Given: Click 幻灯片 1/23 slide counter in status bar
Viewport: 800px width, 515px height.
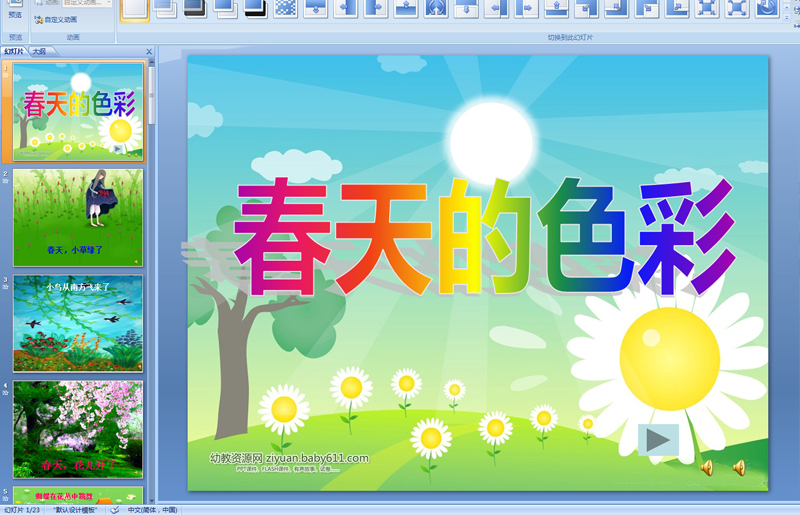Looking at the screenshot, I should [x=22, y=510].
